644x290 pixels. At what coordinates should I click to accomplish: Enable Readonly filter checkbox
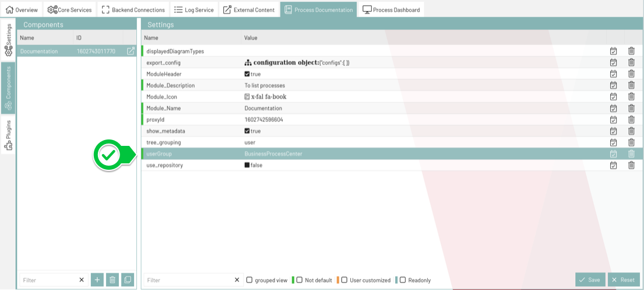click(403, 279)
